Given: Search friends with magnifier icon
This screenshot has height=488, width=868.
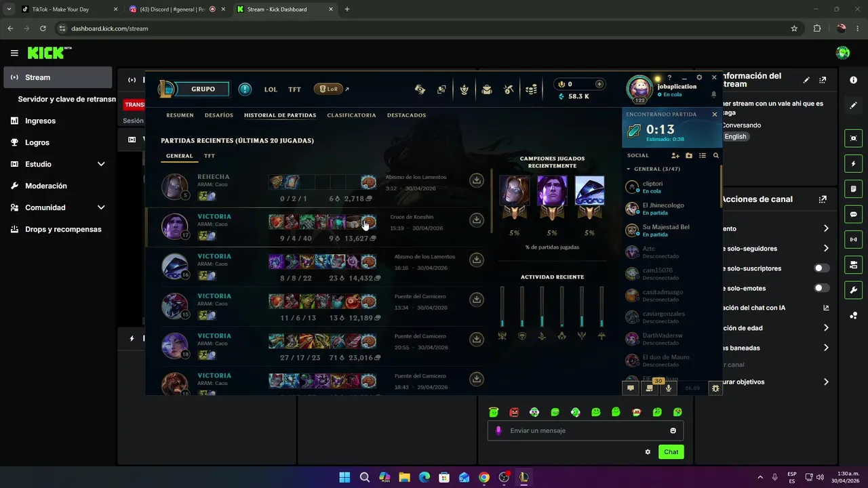Looking at the screenshot, I should click(715, 155).
